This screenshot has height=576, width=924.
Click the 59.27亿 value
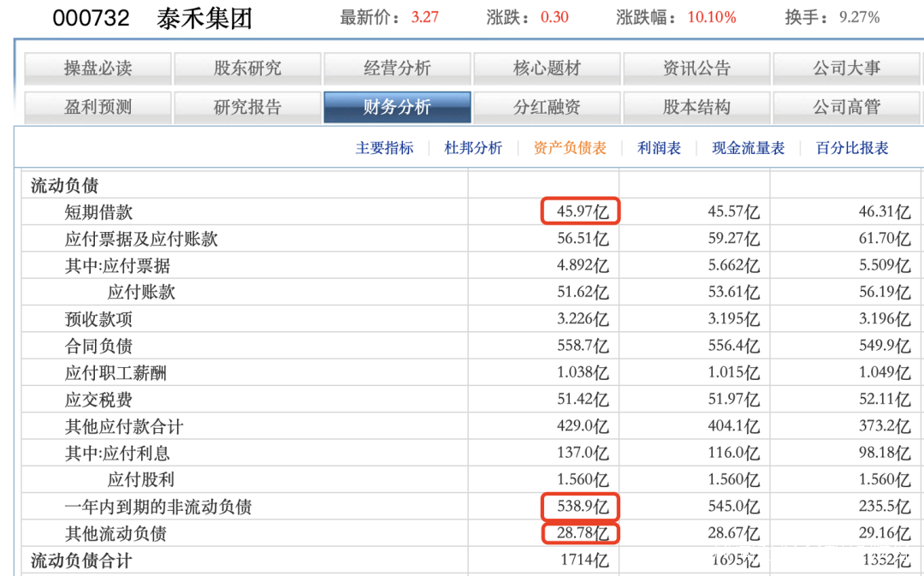point(734,238)
